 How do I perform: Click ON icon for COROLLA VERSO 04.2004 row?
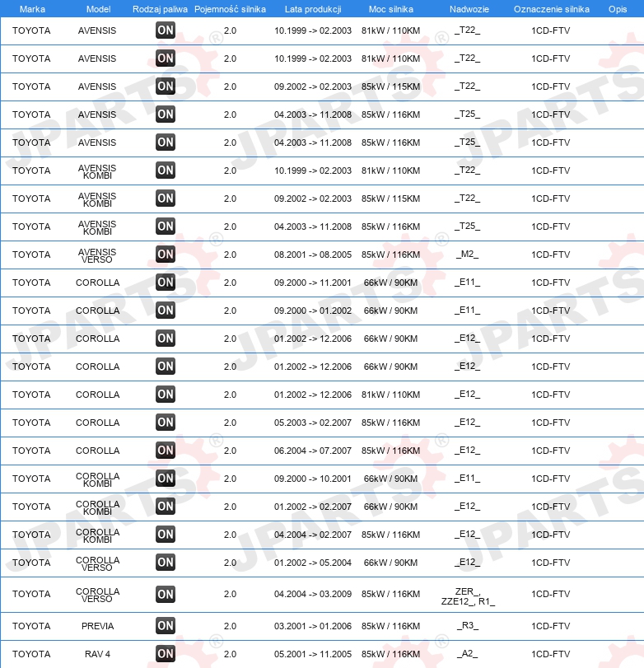(x=166, y=595)
